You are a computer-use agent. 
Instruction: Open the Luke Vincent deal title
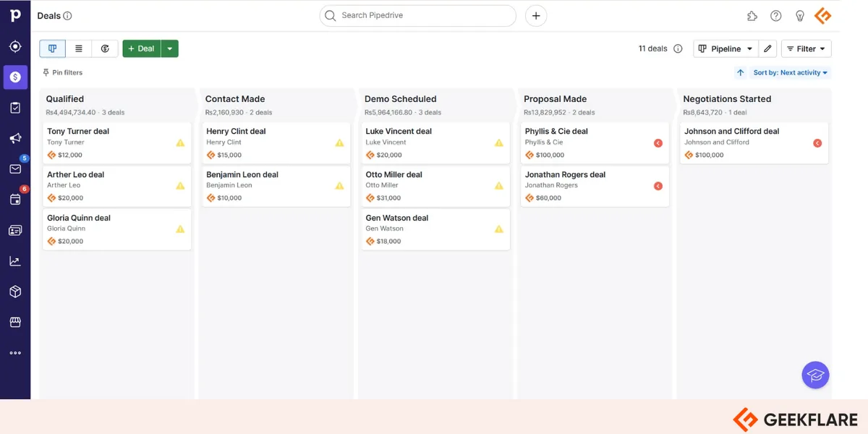tap(399, 132)
